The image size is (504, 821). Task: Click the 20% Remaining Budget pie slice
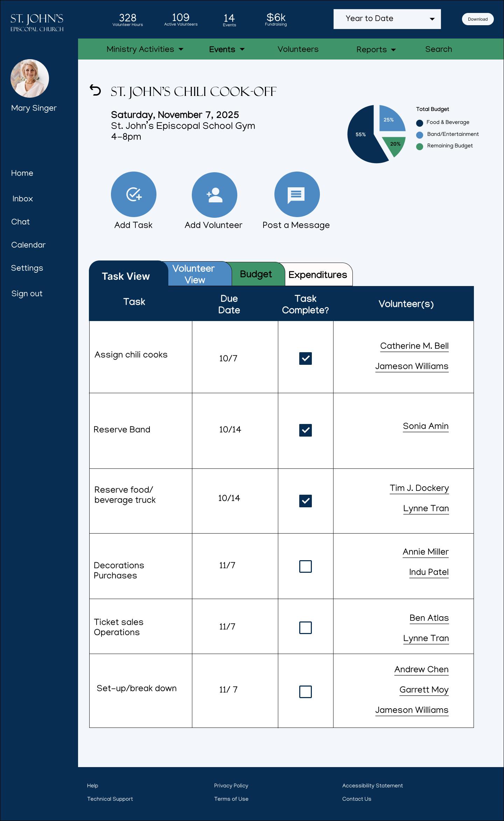[x=395, y=145]
